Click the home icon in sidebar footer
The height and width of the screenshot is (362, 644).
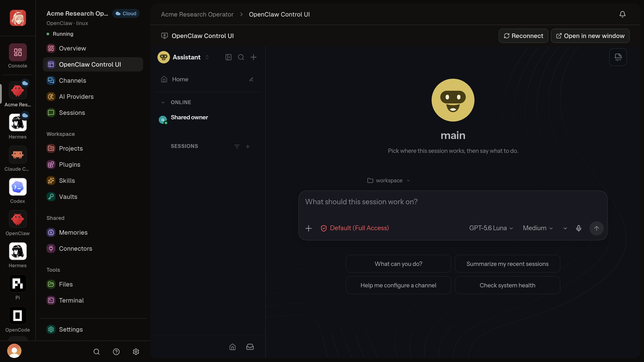coord(233,347)
